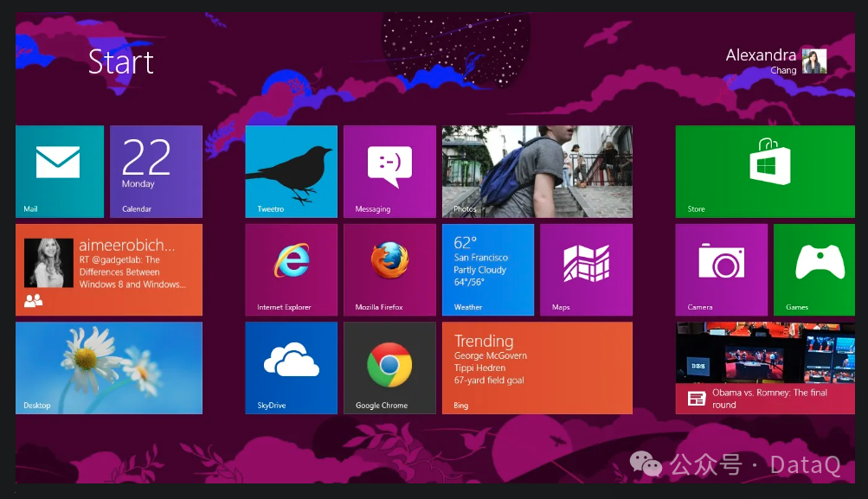Click 'Tippi Hedren' trending topic
This screenshot has height=499, width=868.
(480, 368)
